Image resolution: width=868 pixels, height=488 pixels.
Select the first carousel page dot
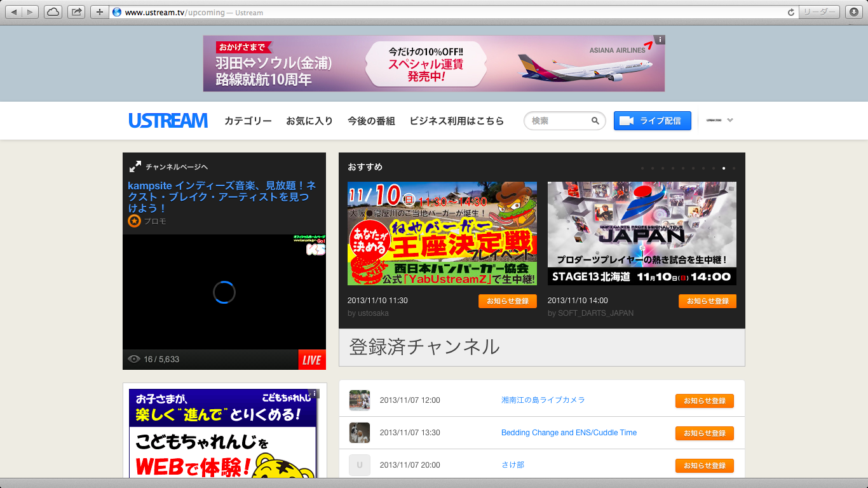pyautogui.click(x=642, y=168)
